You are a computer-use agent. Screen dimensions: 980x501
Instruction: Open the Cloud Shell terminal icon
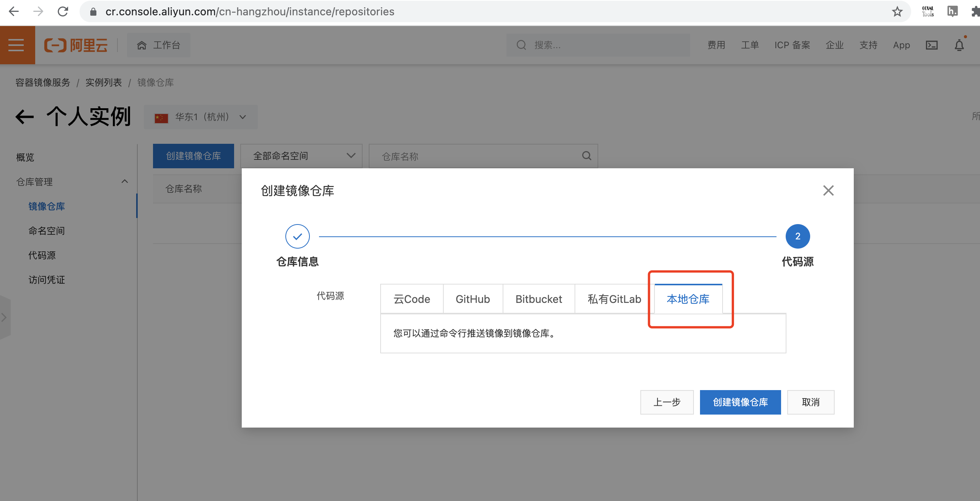pos(931,45)
